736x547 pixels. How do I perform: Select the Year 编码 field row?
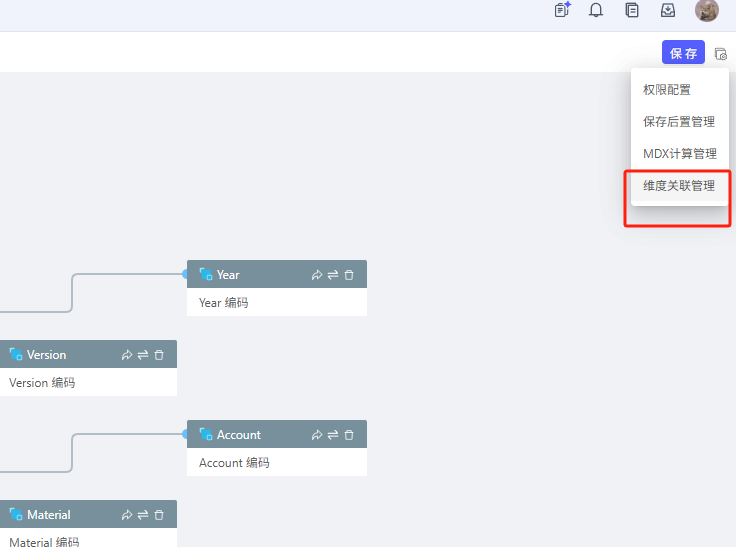(277, 302)
